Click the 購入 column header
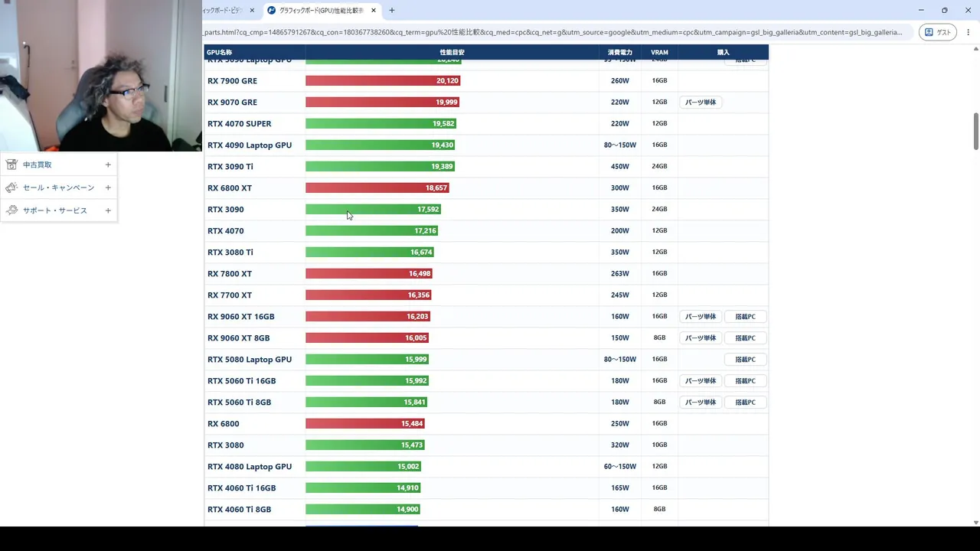980x551 pixels. pos(723,53)
